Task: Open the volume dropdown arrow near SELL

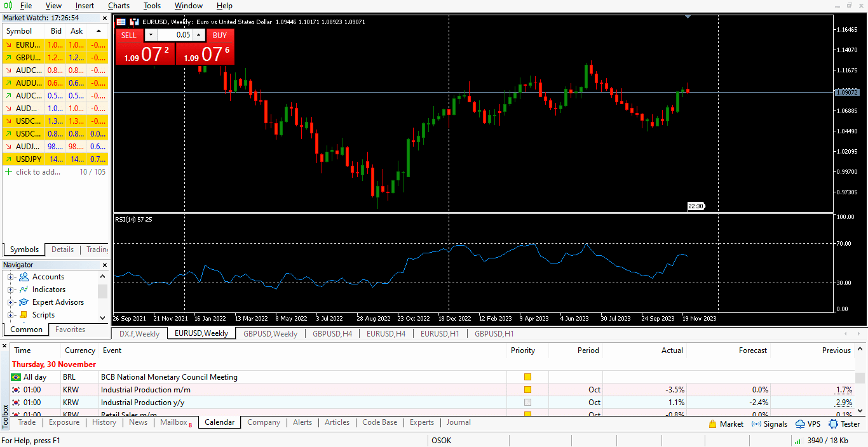Action: [x=150, y=35]
